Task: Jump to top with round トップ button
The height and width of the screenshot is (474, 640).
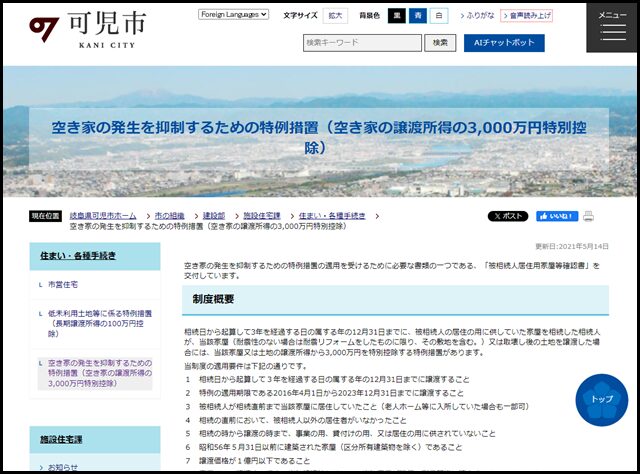Action: click(602, 400)
